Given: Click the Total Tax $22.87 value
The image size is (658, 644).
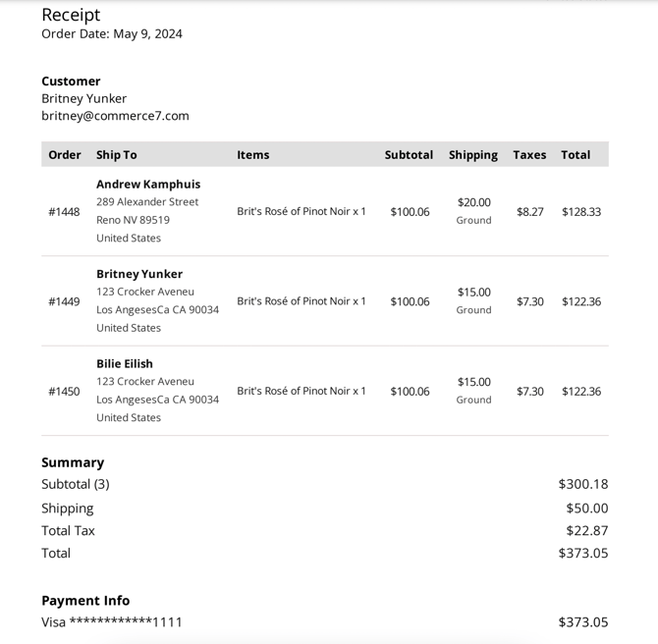Looking at the screenshot, I should pos(586,531).
